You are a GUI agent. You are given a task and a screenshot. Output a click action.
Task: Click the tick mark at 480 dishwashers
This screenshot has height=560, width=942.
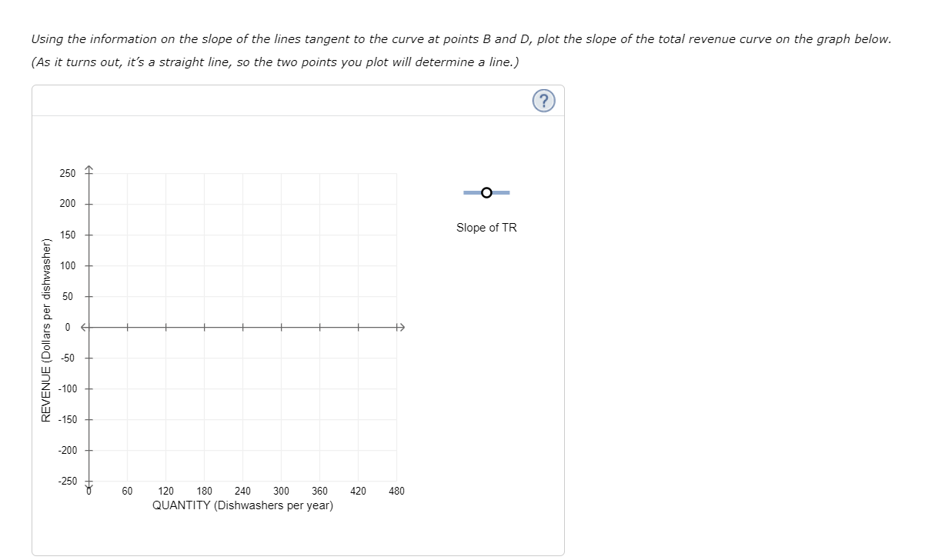[x=396, y=326]
